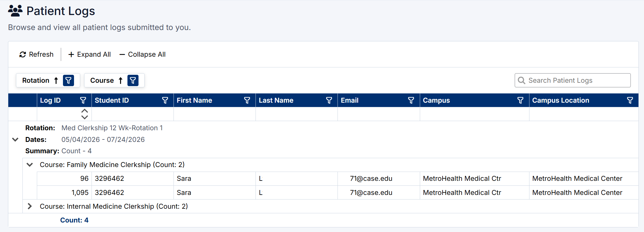
Task: Click the Expand All button
Action: [x=89, y=55]
